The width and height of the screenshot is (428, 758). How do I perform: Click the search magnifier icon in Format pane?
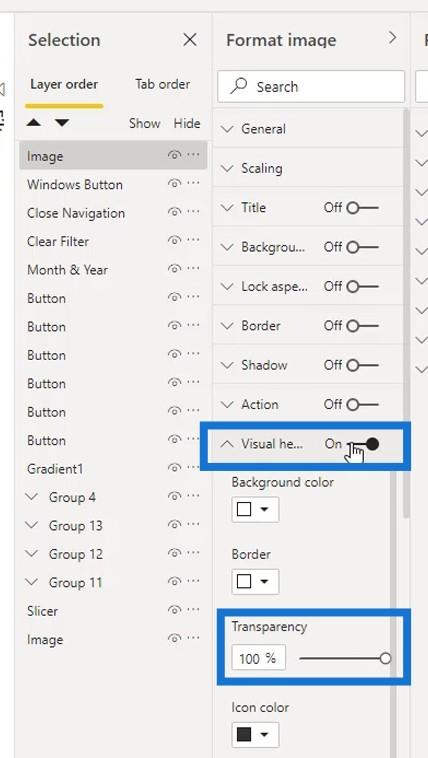coord(239,87)
